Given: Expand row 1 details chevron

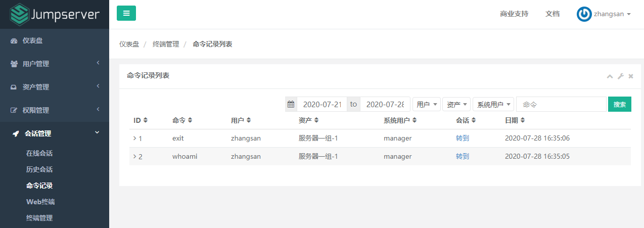Looking at the screenshot, I should pyautogui.click(x=134, y=138).
